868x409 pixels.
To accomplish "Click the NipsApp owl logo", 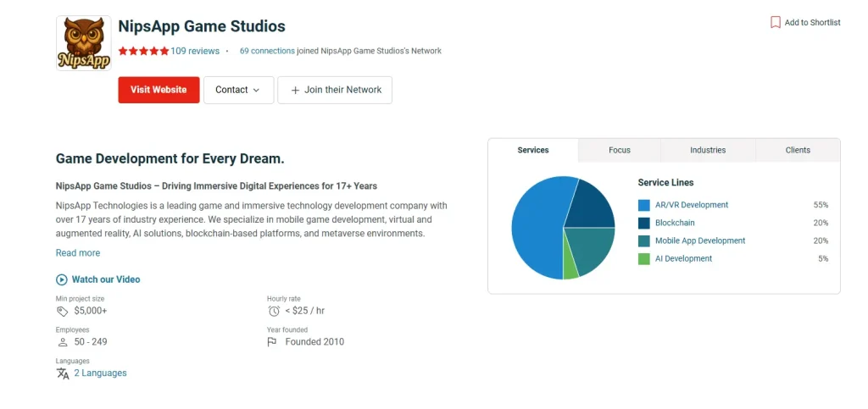I will [x=83, y=43].
